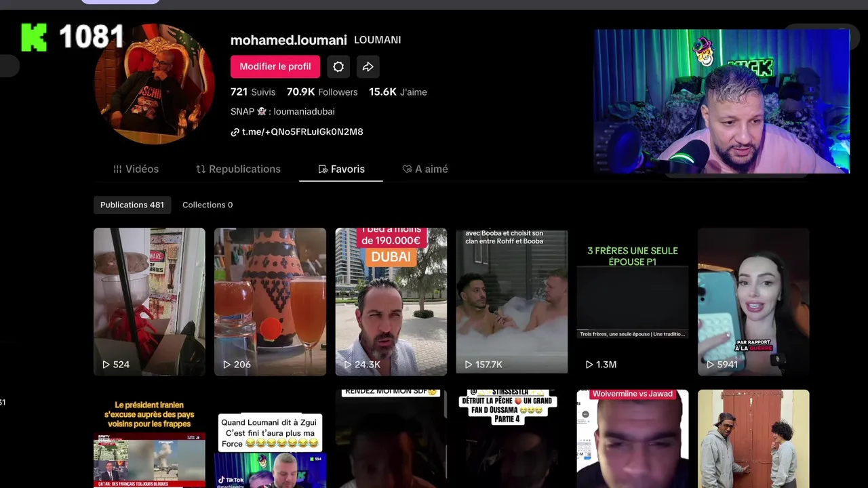Click the A aimé heart icon
Viewport: 868px width, 488px height.
[x=407, y=169]
